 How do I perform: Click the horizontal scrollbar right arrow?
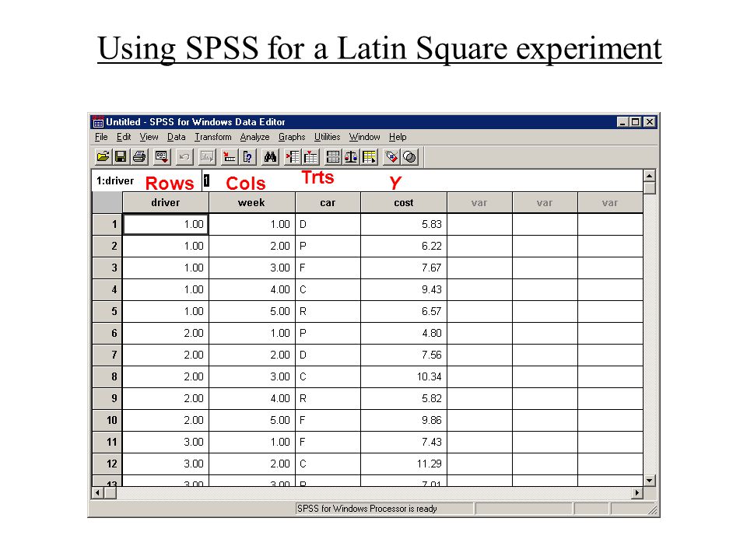coord(637,492)
